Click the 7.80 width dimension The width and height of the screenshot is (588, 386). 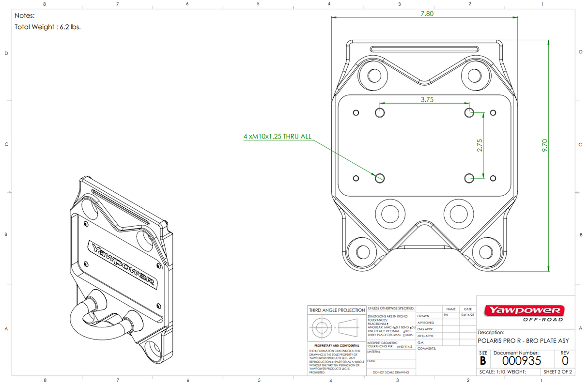pos(427,14)
